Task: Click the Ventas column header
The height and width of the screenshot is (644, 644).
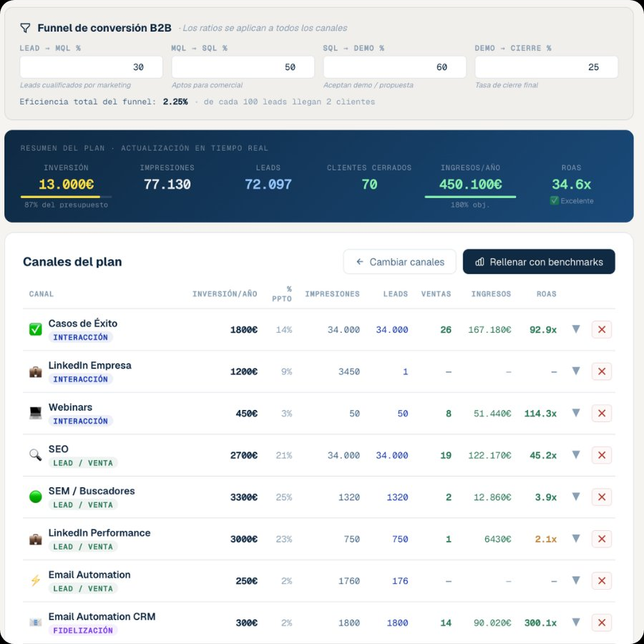Action: pos(436,294)
